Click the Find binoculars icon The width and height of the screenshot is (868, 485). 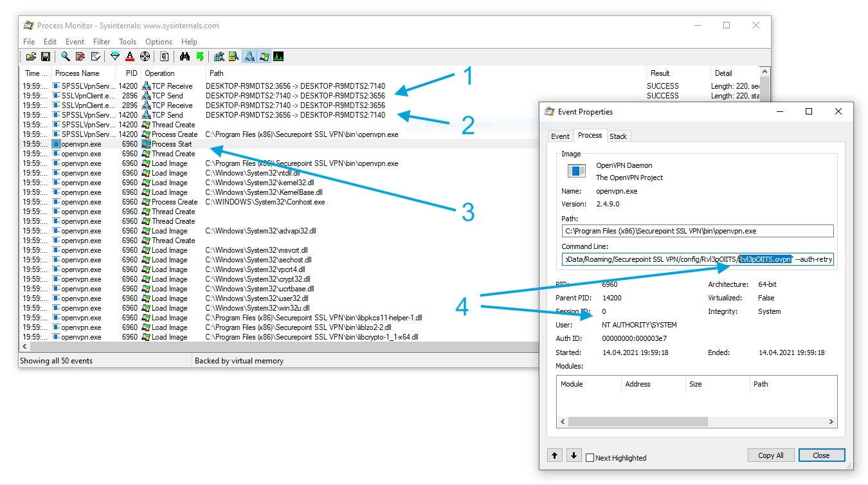coord(185,57)
